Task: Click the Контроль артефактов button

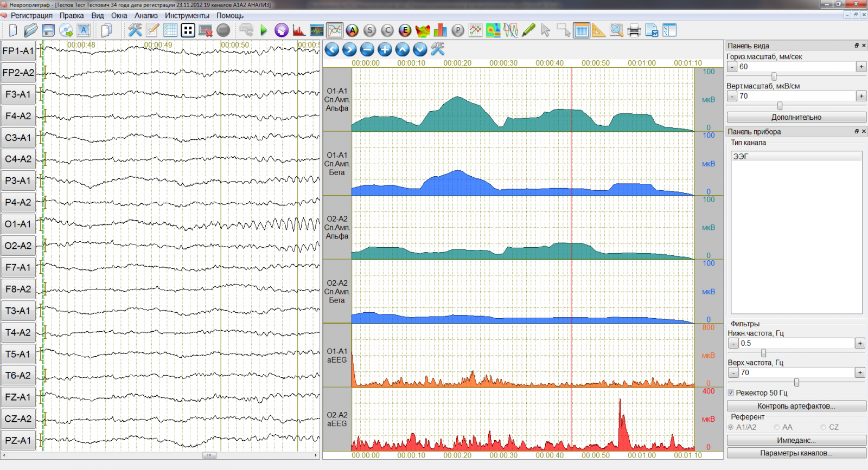Action: (796, 406)
